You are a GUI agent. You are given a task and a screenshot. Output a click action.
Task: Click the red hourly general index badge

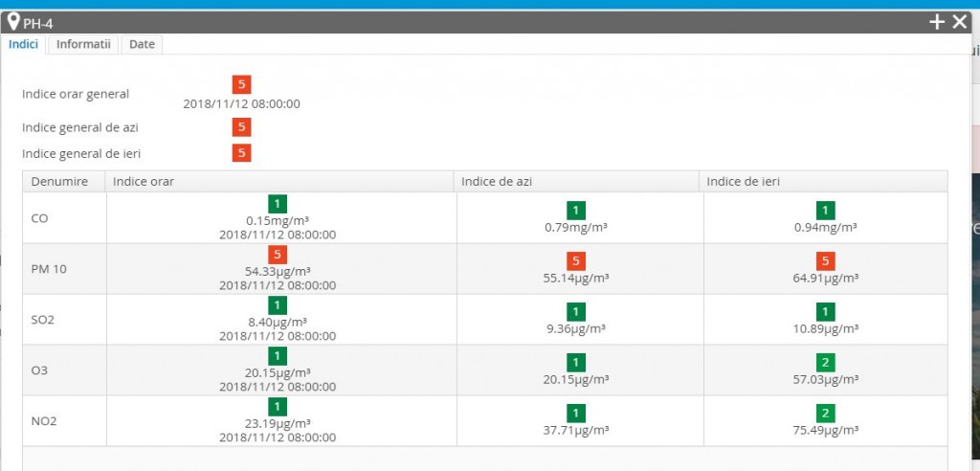[241, 85]
